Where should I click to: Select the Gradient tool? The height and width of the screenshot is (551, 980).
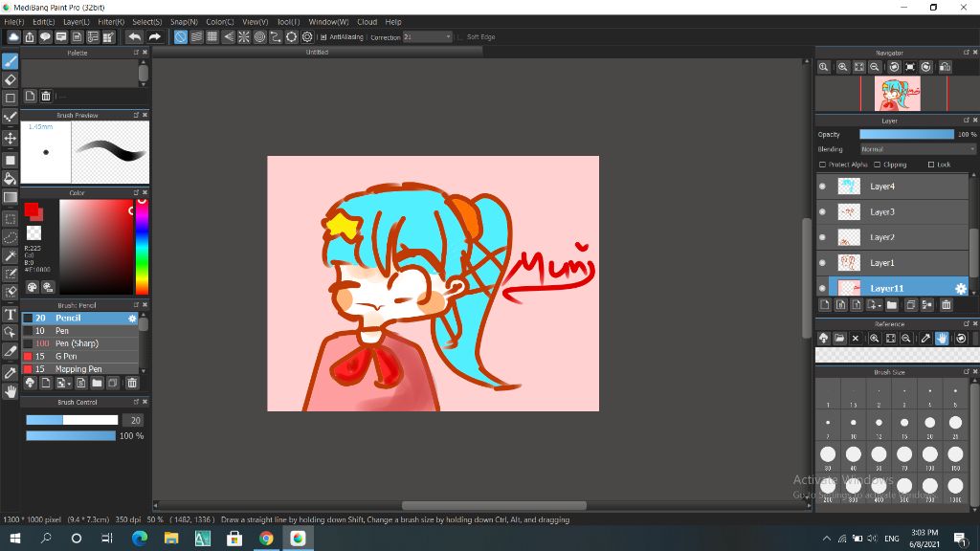coord(10,197)
